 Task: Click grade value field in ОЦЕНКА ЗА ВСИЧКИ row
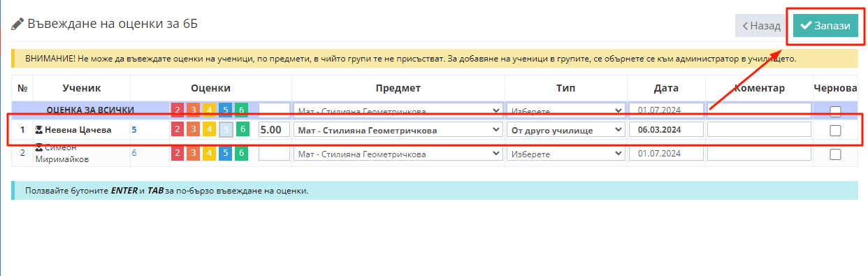[274, 110]
